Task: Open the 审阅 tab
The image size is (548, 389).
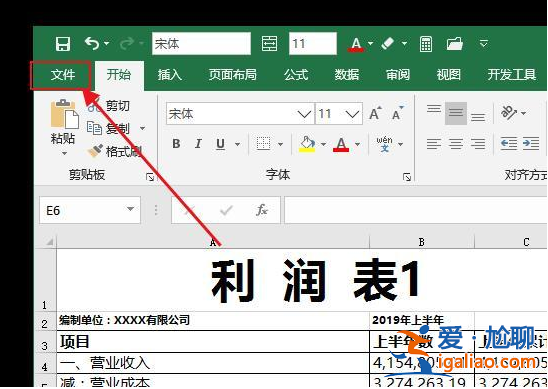Action: (398, 75)
